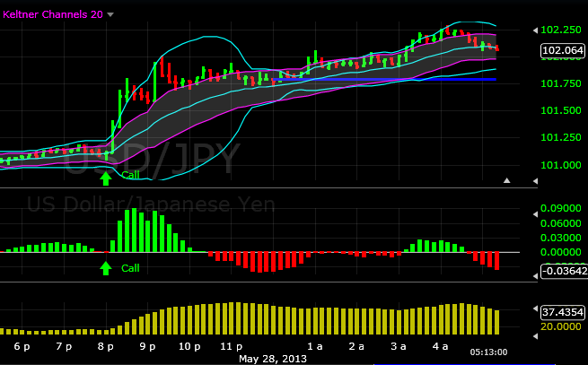Select the 3 a time axis label
Image resolution: width=588 pixels, height=365 pixels.
coord(399,346)
